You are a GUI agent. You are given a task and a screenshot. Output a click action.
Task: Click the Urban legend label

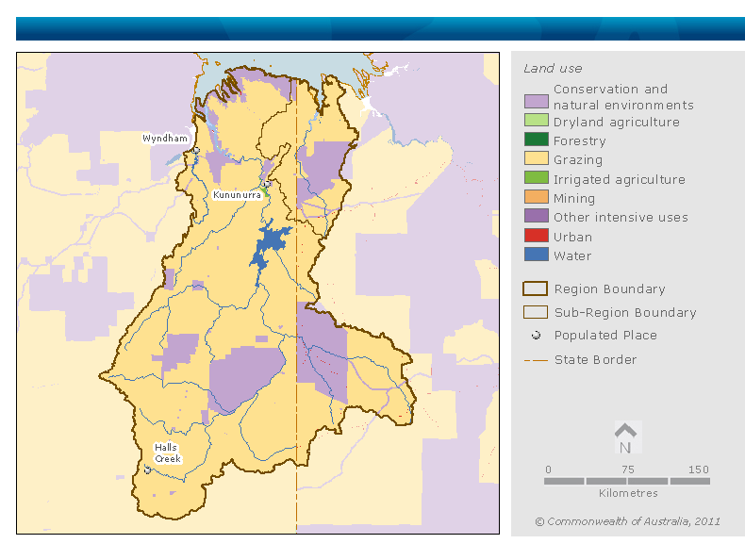coord(572,237)
